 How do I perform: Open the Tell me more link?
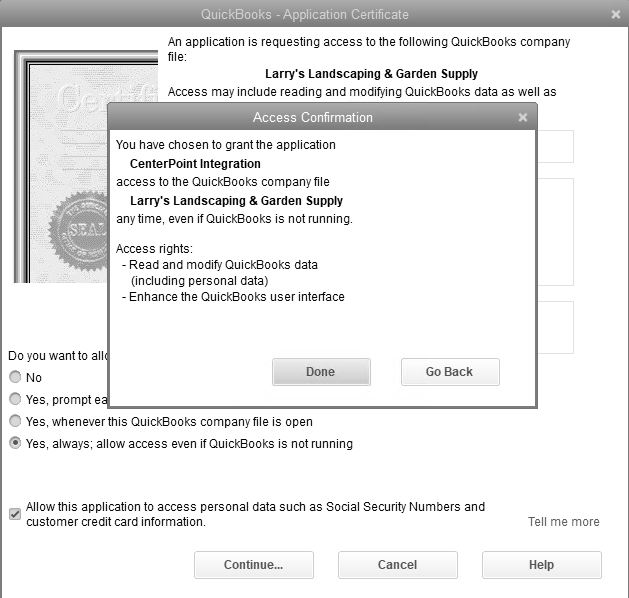point(563,521)
